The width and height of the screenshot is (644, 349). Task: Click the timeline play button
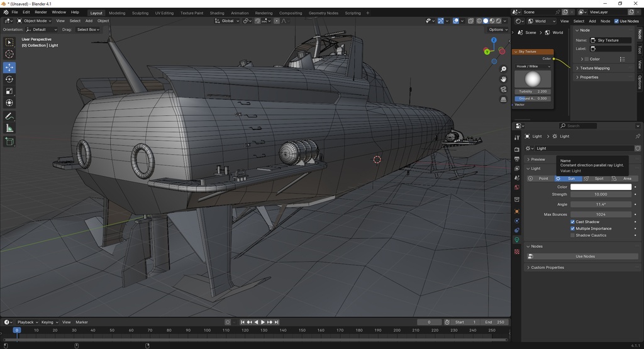263,323
